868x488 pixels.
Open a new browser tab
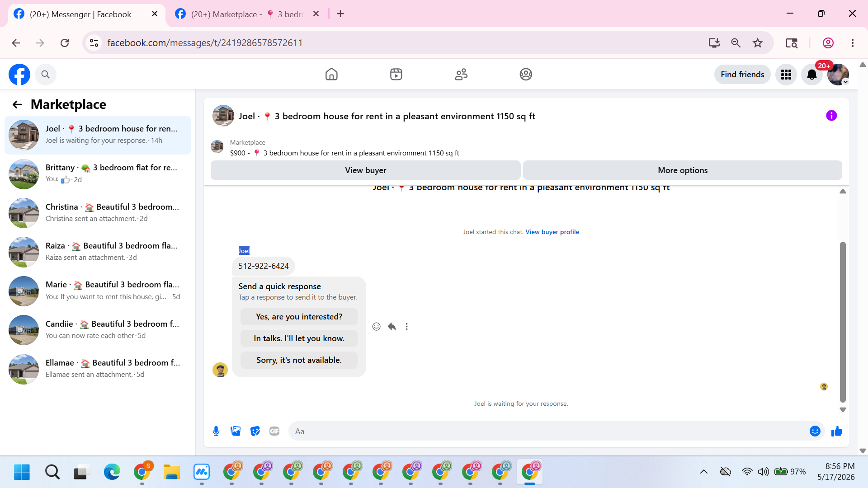tap(340, 14)
